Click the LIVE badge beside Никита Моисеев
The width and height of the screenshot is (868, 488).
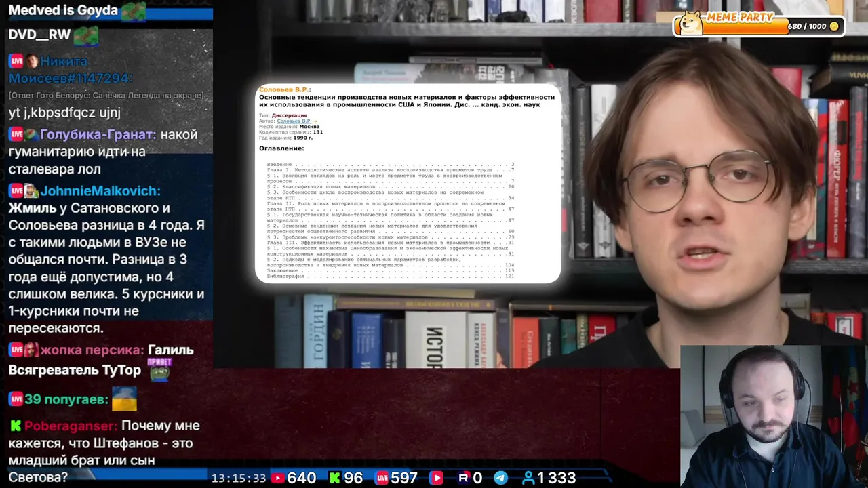(16, 62)
